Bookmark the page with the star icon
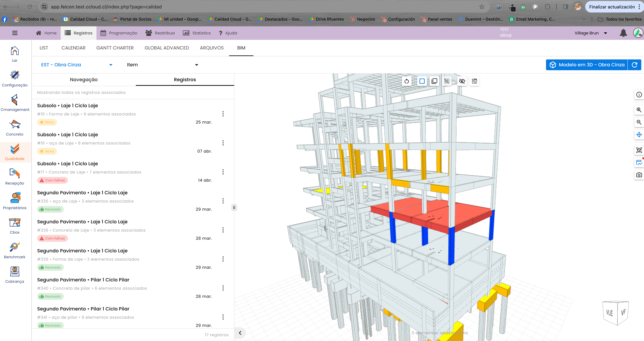Image resolution: width=644 pixels, height=341 pixels. coord(482,7)
